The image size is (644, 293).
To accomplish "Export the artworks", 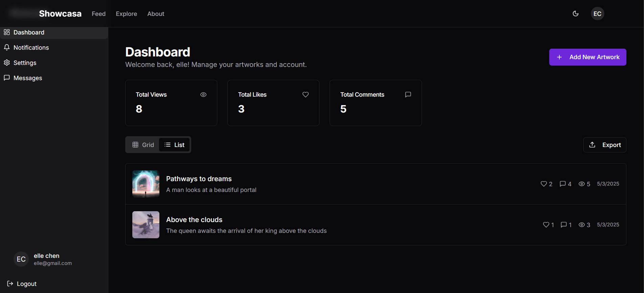I will (605, 145).
